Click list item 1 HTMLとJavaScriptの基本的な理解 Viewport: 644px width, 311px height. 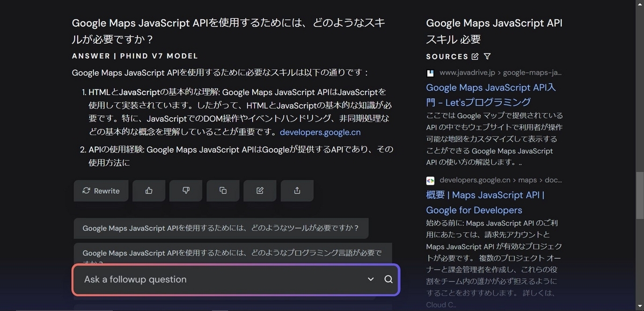click(240, 111)
